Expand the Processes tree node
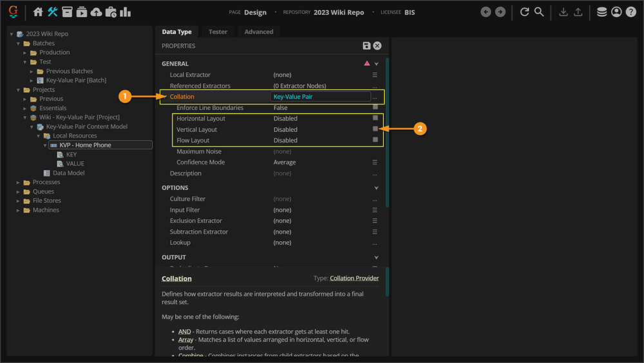 click(19, 182)
